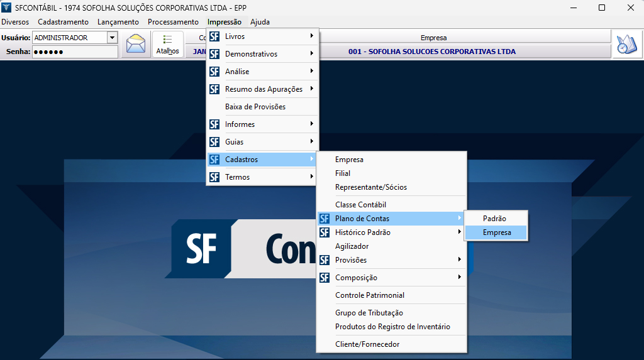This screenshot has width=644, height=360.
Task: Click the SF icon beside Composição
Action: pyautogui.click(x=325, y=278)
